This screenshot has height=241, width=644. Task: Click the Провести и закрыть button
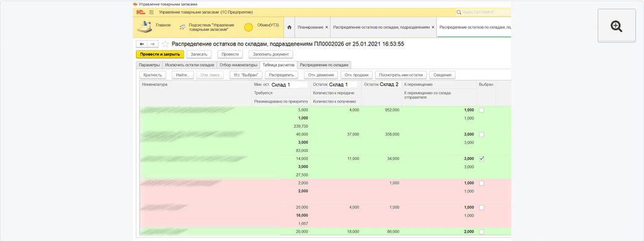coord(160,54)
